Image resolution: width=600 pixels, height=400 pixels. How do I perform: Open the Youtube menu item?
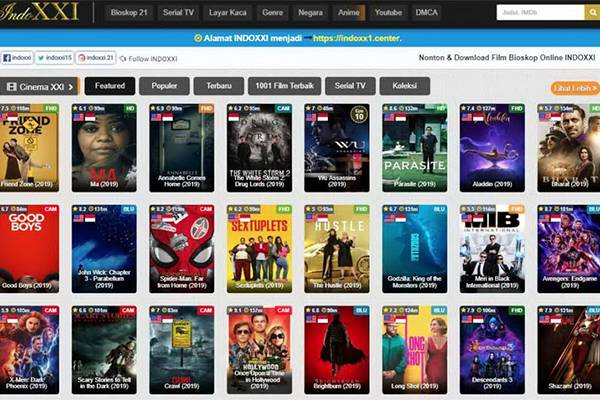click(x=388, y=13)
